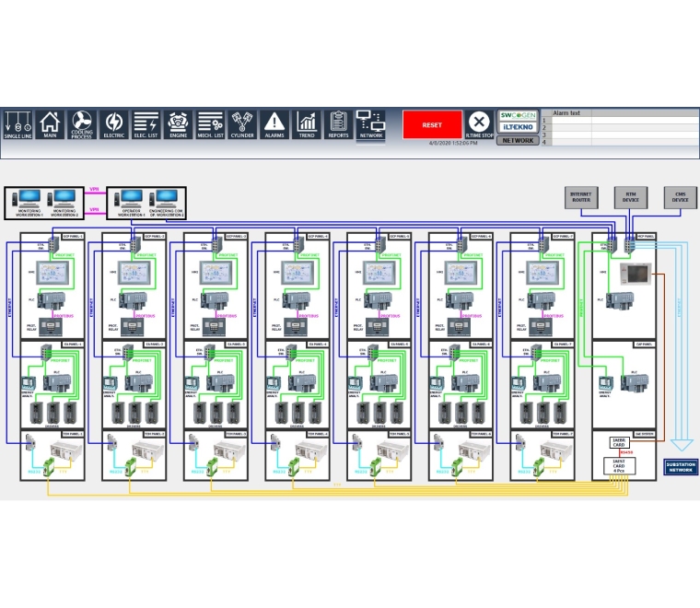The width and height of the screenshot is (700, 608).
Task: Open the Single Line diagram screen
Action: [x=17, y=124]
